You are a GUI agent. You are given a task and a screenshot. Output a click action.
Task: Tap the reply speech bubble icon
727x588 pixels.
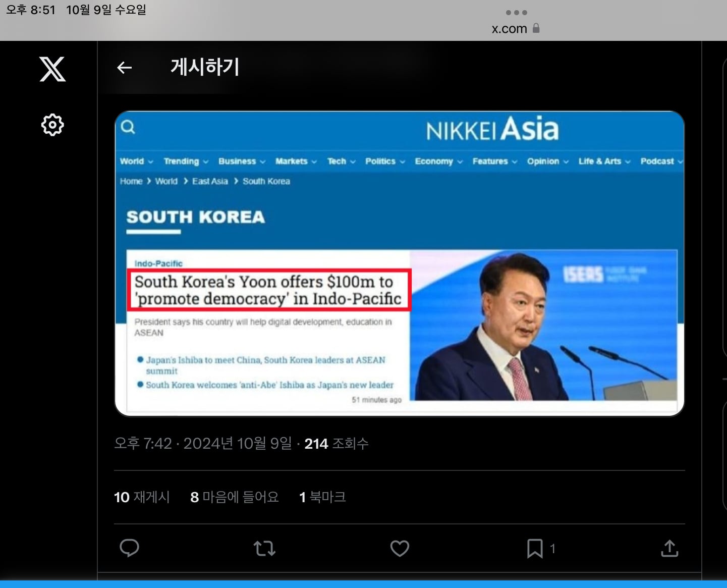129,548
